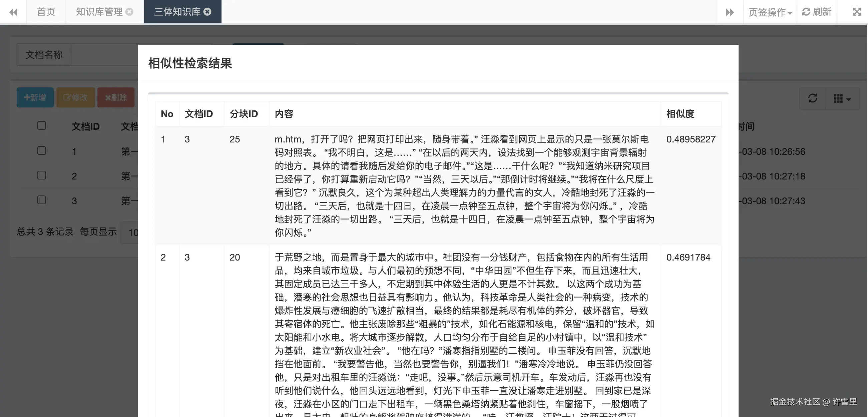Close the 三体知识库 tab via its X icon
The image size is (868, 417).
(x=207, y=12)
